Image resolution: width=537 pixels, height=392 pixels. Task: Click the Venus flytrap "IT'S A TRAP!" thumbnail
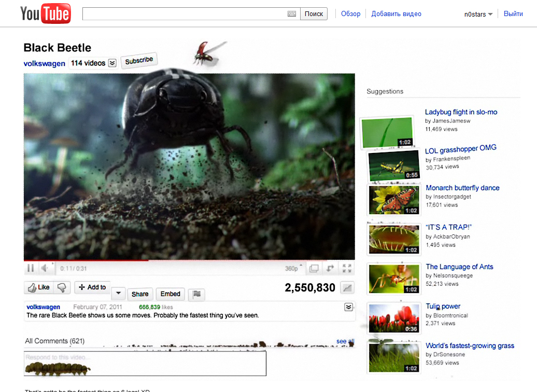click(x=394, y=239)
